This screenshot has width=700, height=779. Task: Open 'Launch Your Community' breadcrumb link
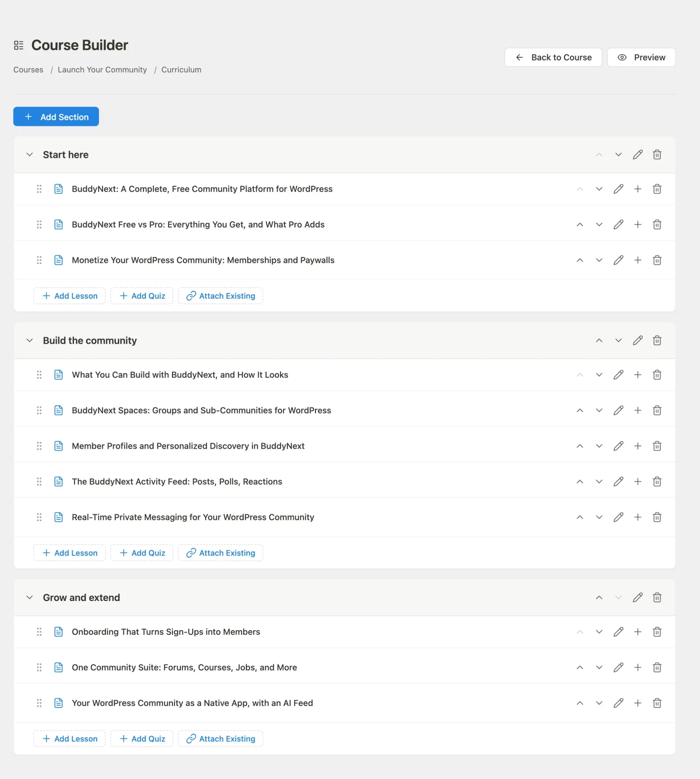pyautogui.click(x=102, y=70)
